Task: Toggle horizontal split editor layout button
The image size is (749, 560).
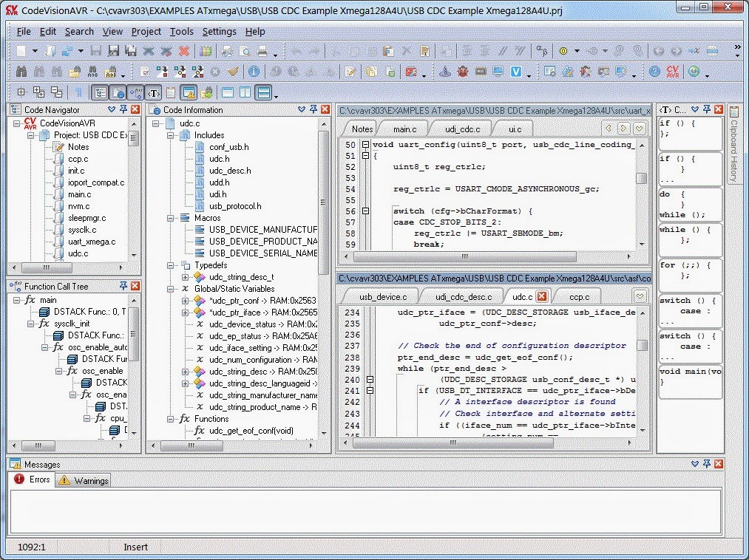Action: pyautogui.click(x=264, y=92)
